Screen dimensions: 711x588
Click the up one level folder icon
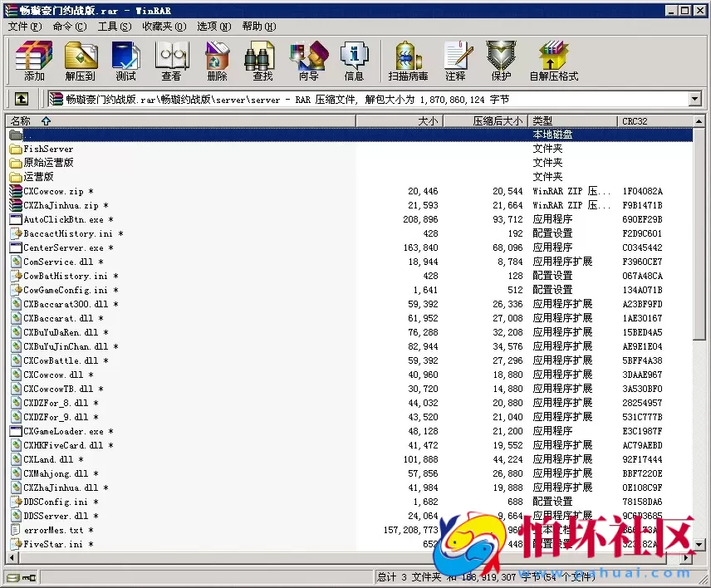22,98
